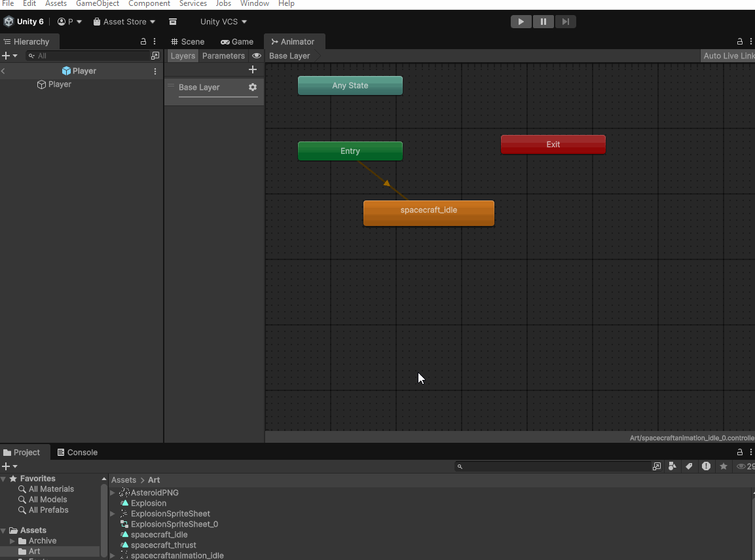
Task: Select the Entry node
Action: click(350, 151)
